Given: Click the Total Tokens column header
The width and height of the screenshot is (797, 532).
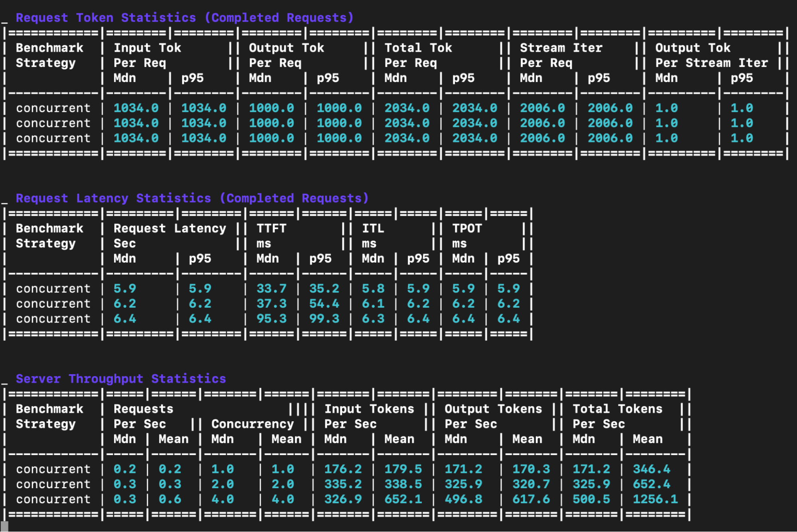Looking at the screenshot, I should [x=617, y=409].
